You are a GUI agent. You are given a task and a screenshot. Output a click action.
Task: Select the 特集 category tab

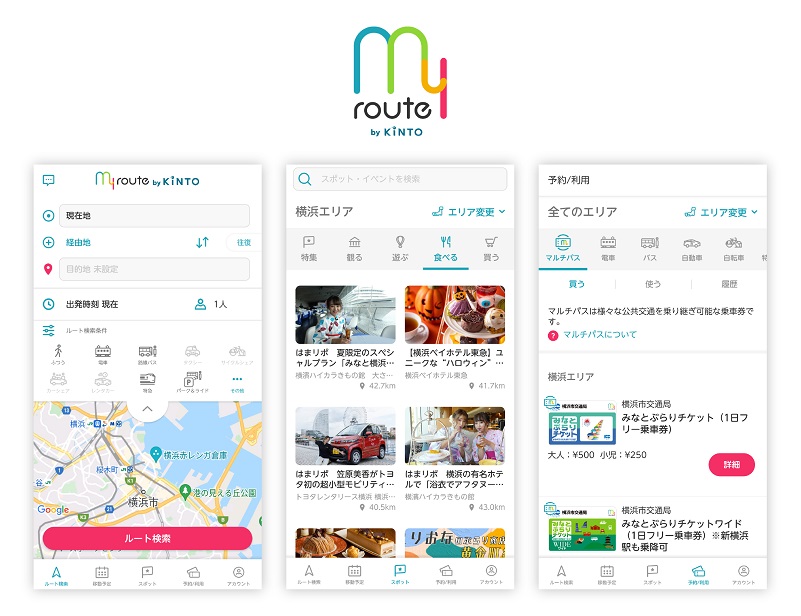click(309, 249)
